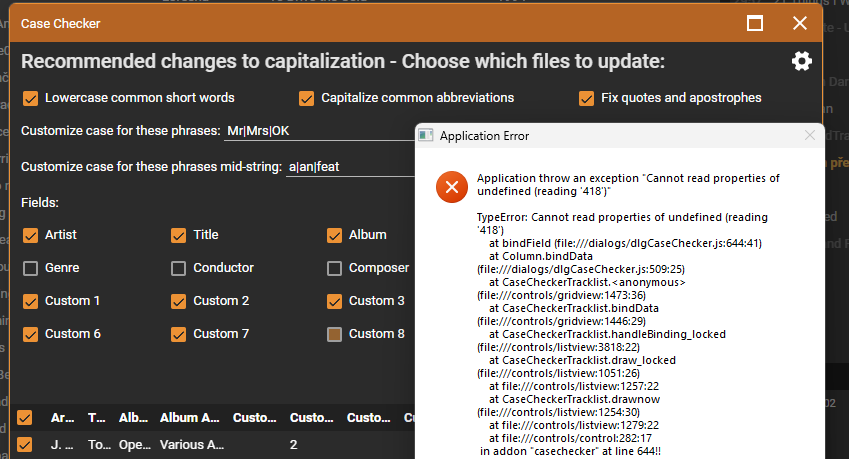Uncheck the Artist field checkbox

pos(30,235)
